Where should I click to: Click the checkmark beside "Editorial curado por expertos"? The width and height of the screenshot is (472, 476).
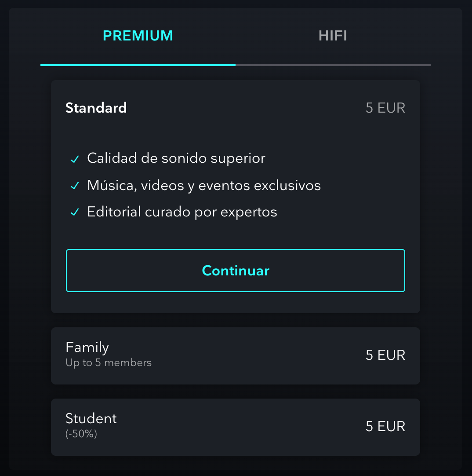(x=75, y=212)
